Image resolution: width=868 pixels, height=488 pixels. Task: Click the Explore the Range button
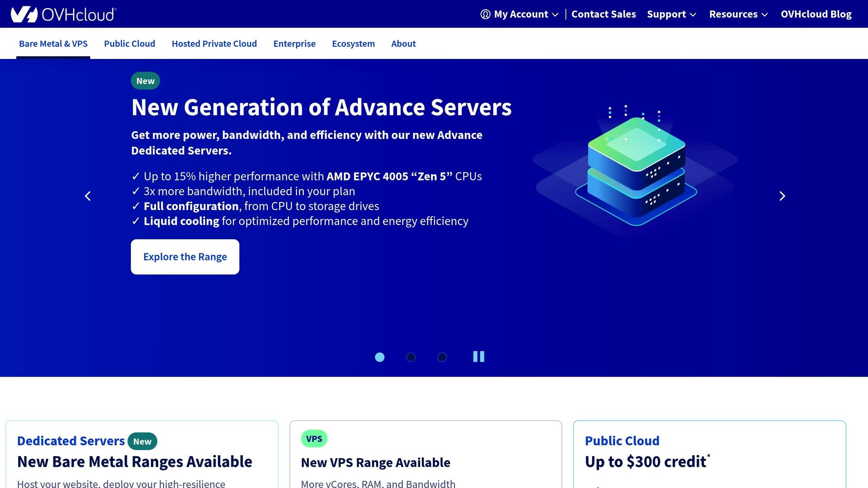[x=185, y=256]
